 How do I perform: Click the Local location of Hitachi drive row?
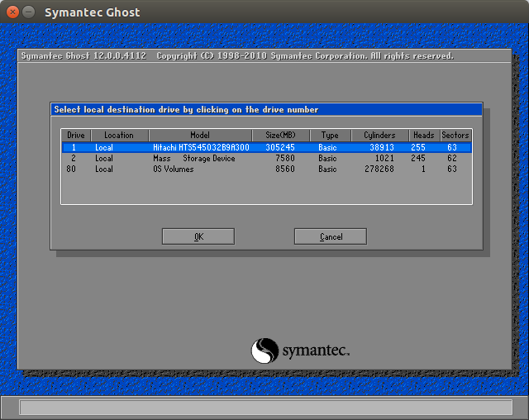(104, 147)
